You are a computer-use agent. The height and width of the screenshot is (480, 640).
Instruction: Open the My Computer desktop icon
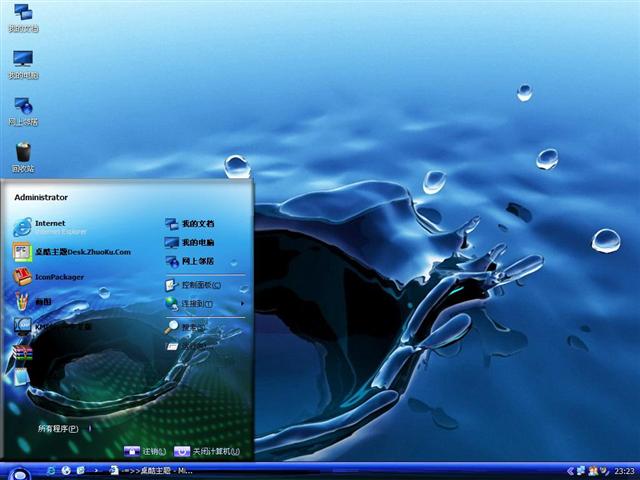coord(23,60)
